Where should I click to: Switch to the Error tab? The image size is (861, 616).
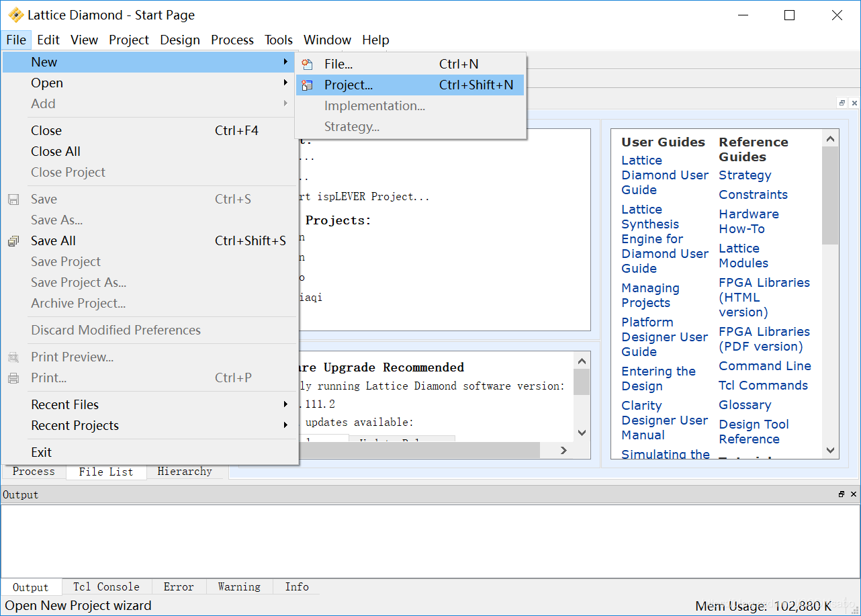tap(179, 587)
